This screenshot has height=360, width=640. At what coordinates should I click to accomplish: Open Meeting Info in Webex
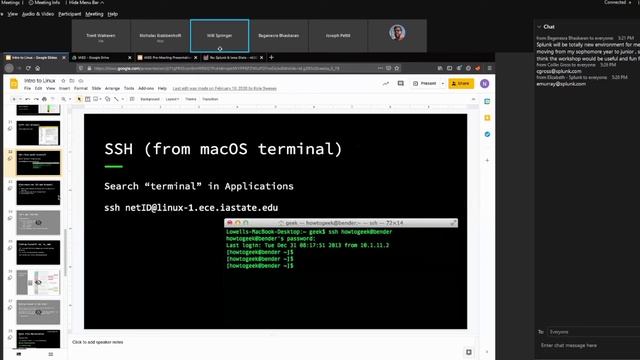coord(44,2)
